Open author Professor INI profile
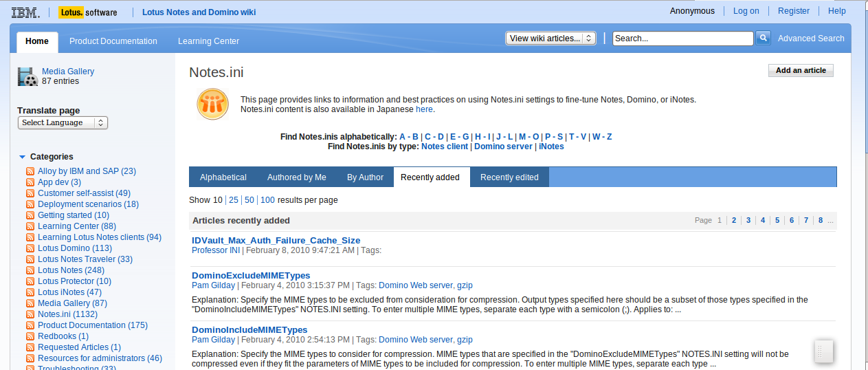The image size is (868, 370). tap(216, 250)
